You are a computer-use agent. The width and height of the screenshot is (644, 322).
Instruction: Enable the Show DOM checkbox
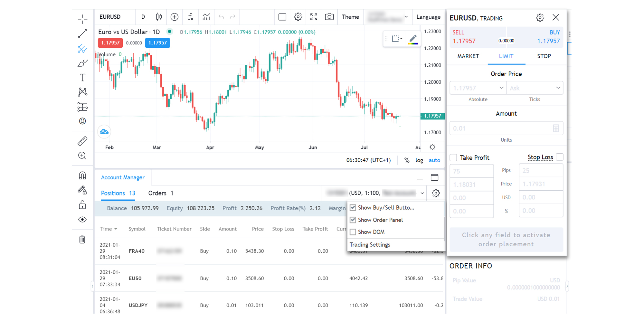353,232
